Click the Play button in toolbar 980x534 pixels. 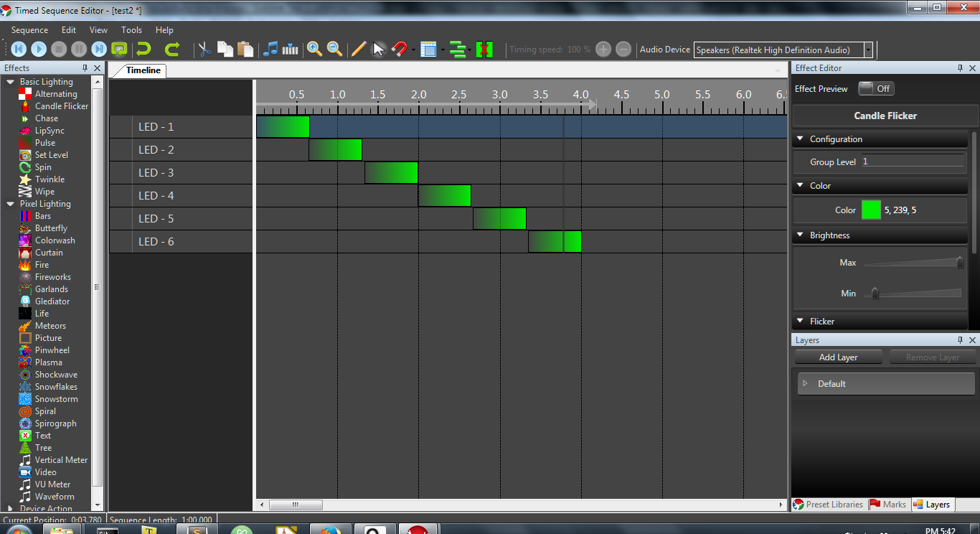tap(39, 50)
